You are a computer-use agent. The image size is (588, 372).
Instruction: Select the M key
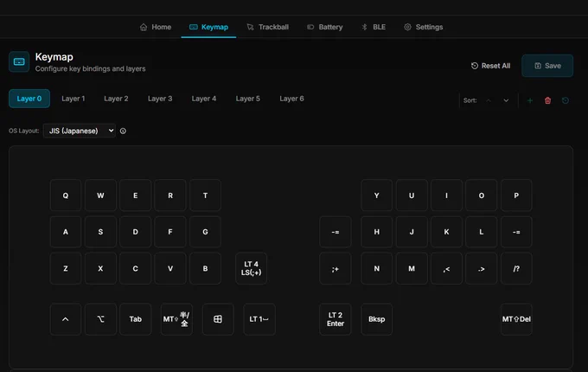pyautogui.click(x=412, y=268)
